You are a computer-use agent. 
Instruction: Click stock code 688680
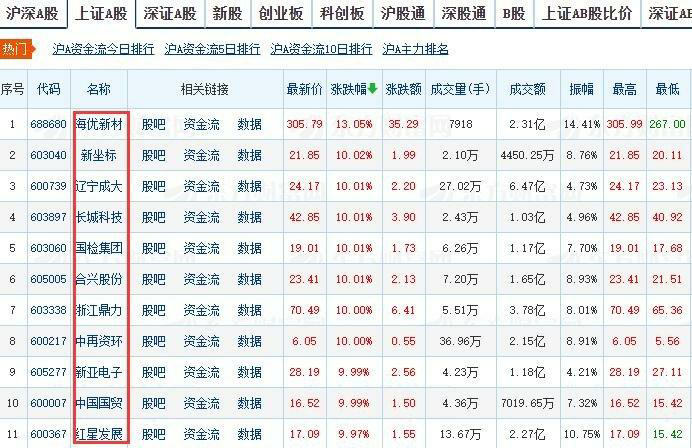point(49,124)
